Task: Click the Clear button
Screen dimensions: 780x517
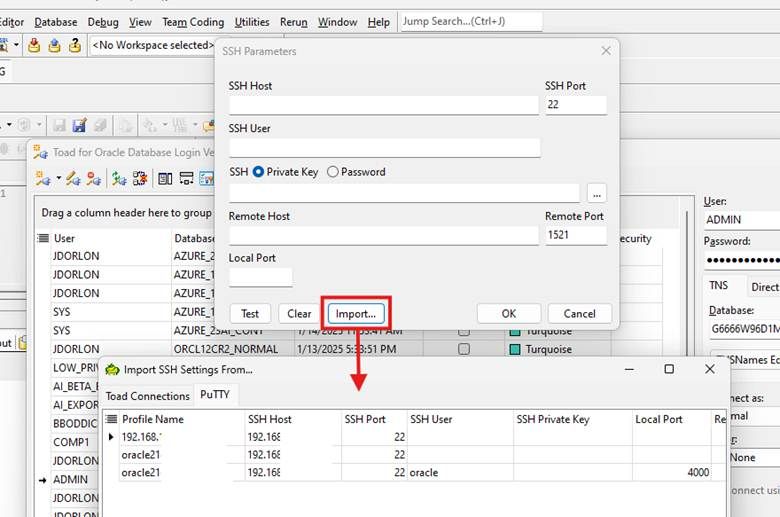Action: tap(299, 314)
